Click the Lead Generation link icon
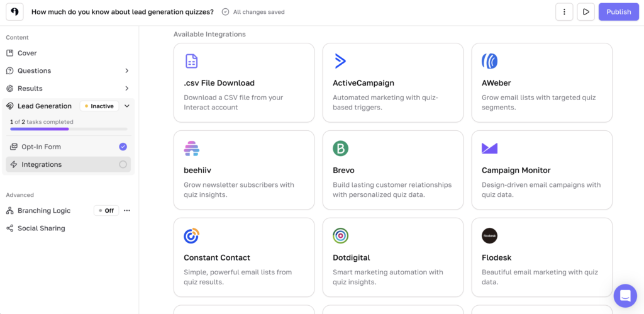 [x=10, y=106]
